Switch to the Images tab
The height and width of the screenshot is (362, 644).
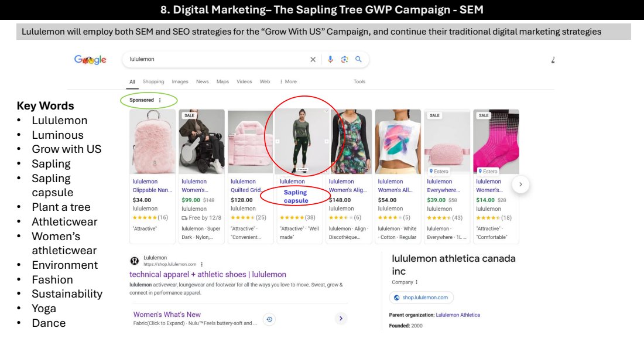pos(180,82)
